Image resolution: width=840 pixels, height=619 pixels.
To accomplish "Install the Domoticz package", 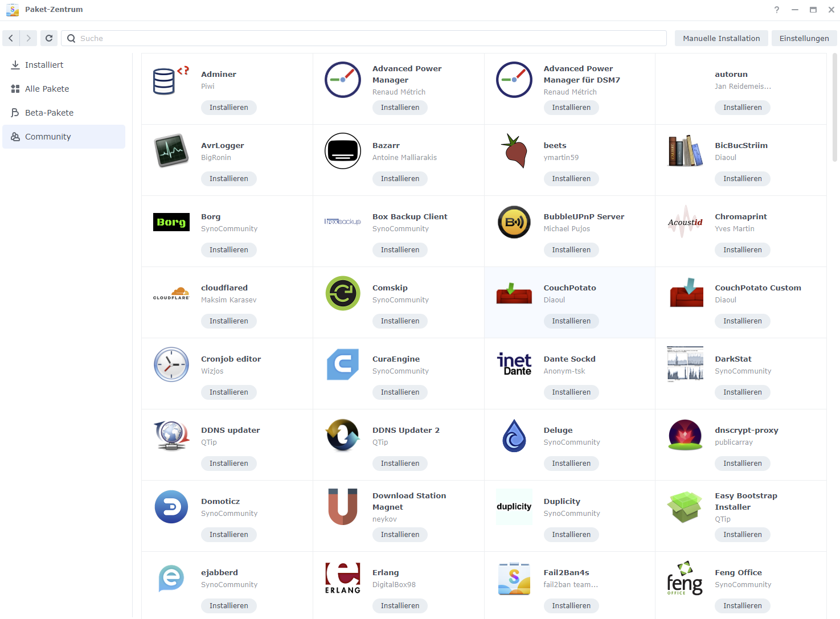I will [x=229, y=535].
